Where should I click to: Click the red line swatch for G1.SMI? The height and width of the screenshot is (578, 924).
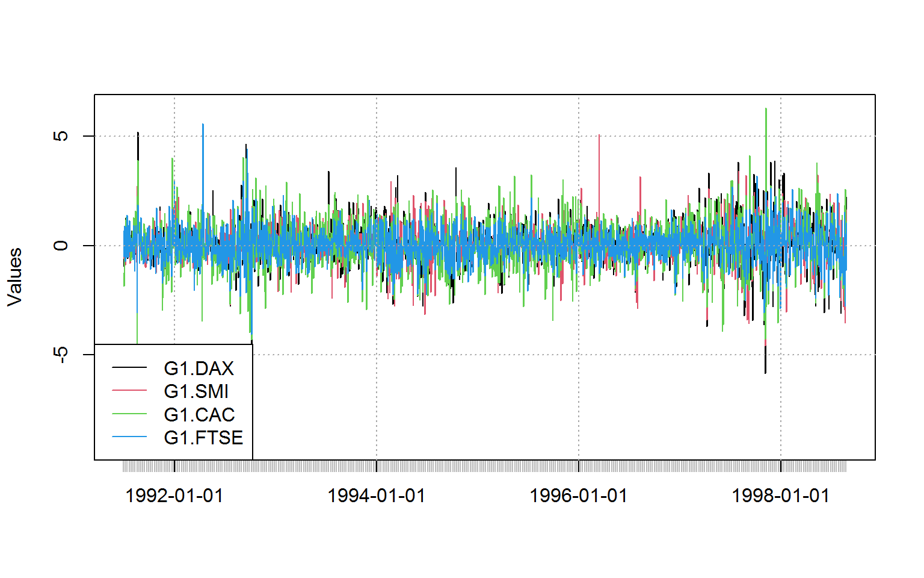pos(129,391)
